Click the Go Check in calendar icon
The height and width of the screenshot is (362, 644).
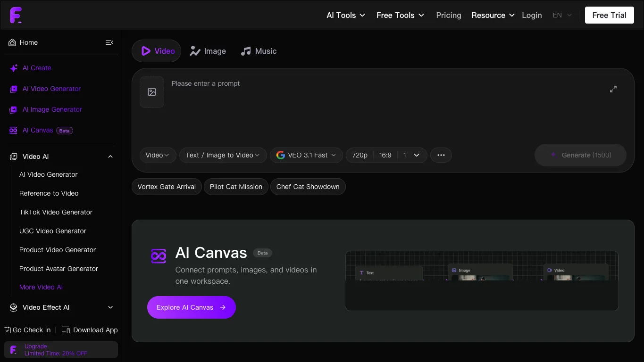[8, 330]
